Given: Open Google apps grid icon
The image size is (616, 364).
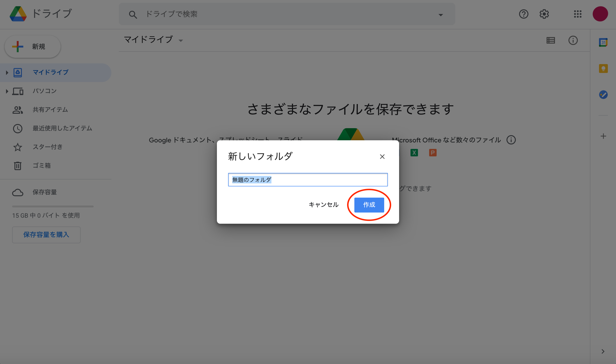Looking at the screenshot, I should 578,14.
